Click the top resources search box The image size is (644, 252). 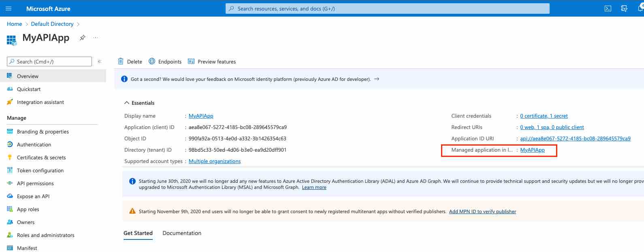coord(388,8)
